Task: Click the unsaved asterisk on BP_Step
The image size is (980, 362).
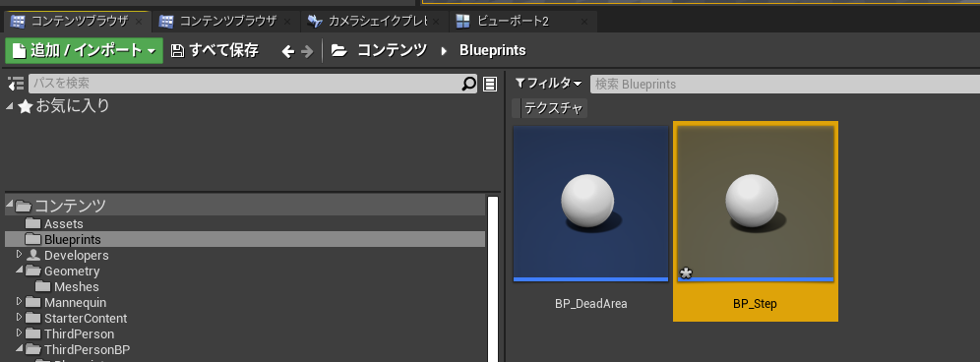Action: coord(686,273)
